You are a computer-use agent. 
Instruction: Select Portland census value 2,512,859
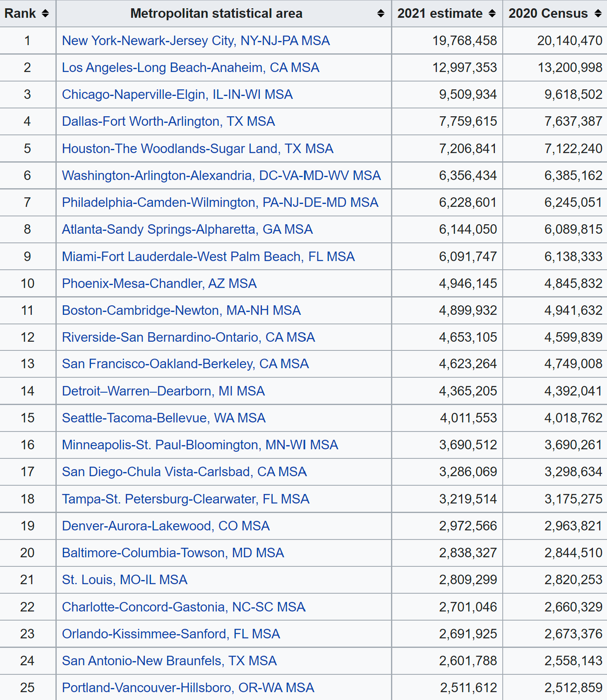pos(573,688)
